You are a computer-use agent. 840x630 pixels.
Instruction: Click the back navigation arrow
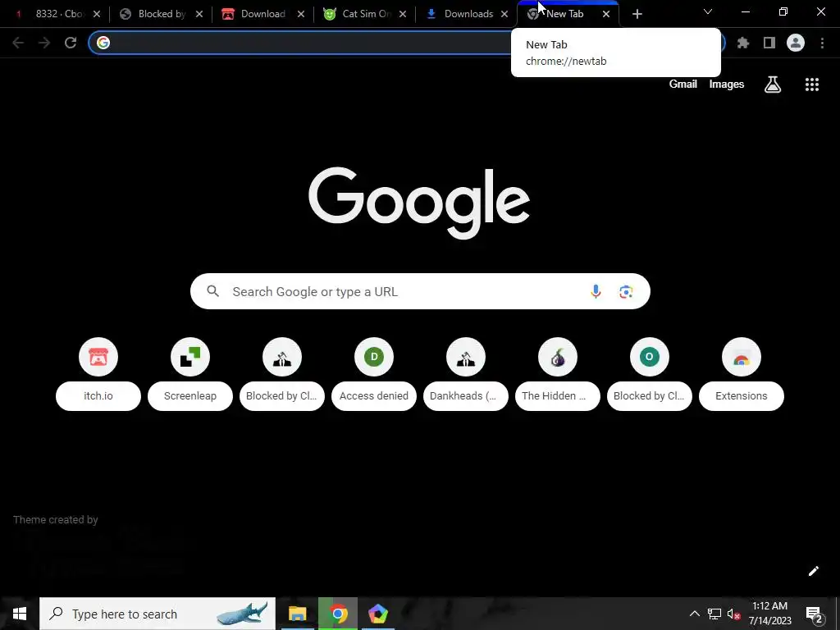pos(18,43)
